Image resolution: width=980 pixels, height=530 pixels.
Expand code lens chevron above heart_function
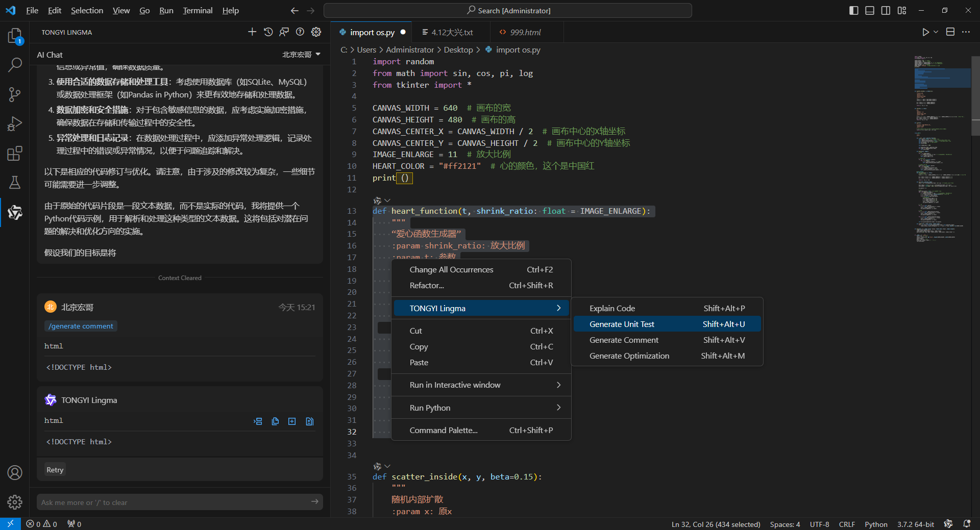(387, 200)
